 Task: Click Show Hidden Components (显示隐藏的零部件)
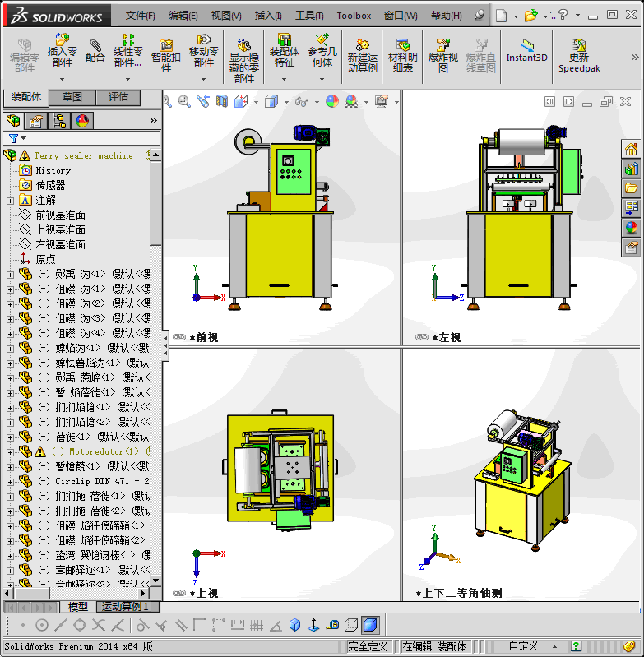tap(243, 59)
